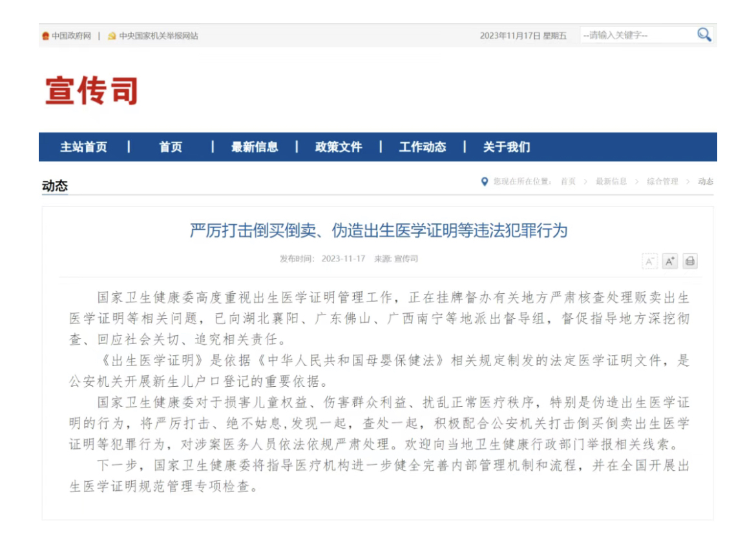
Task: Click 最新信息 in the breadcrumb trail
Action: tap(611, 181)
